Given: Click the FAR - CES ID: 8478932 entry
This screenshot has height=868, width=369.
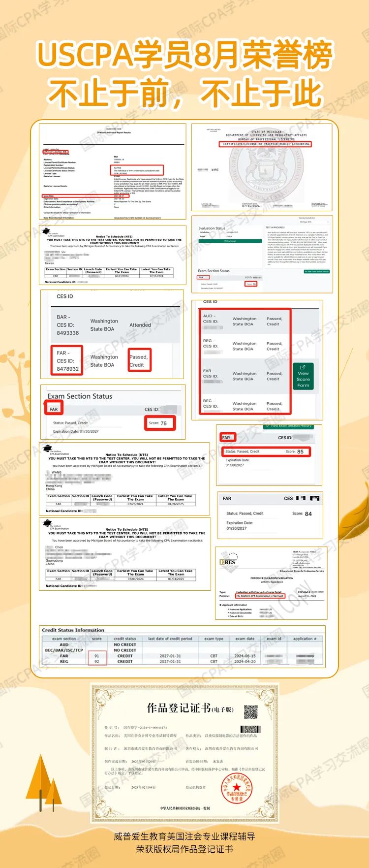Looking at the screenshot, I should tap(67, 361).
